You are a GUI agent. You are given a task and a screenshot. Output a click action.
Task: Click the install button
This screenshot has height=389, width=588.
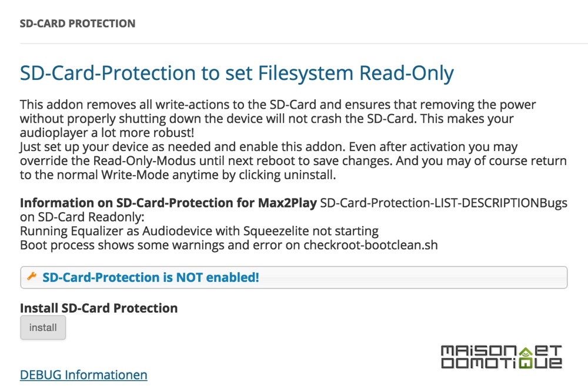pyautogui.click(x=43, y=327)
